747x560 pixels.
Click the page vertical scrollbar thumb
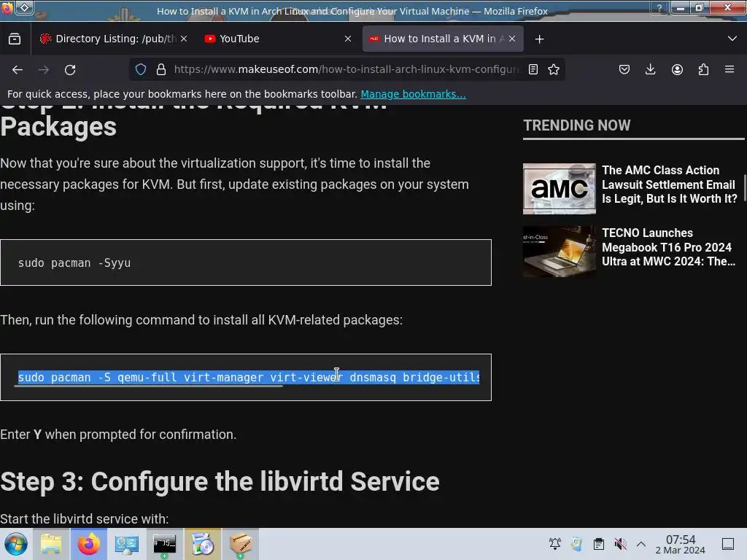click(x=745, y=189)
